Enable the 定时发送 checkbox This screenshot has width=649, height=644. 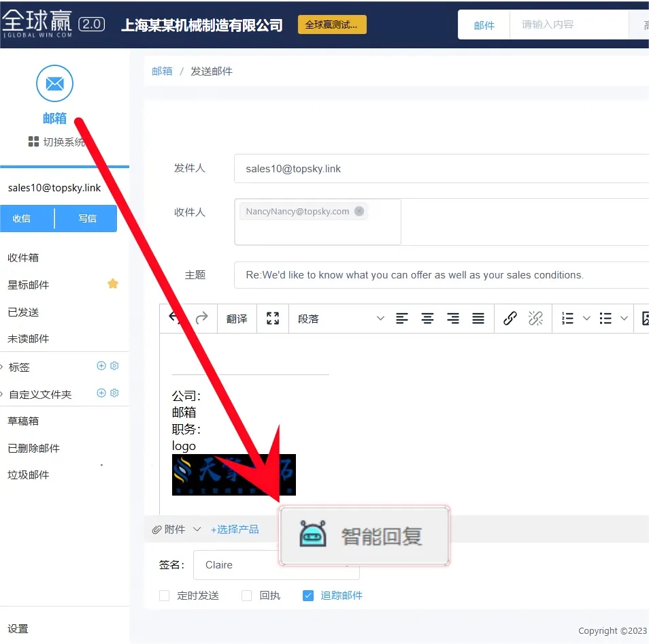pyautogui.click(x=164, y=596)
